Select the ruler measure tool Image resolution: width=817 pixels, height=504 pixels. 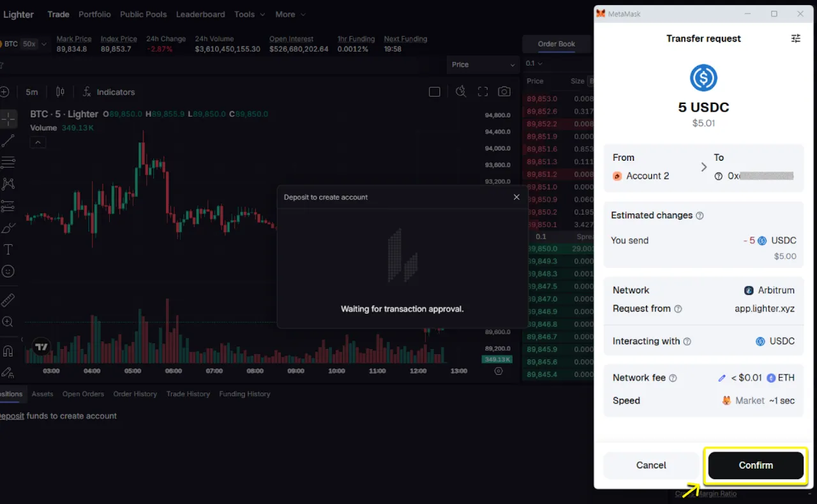tap(8, 300)
